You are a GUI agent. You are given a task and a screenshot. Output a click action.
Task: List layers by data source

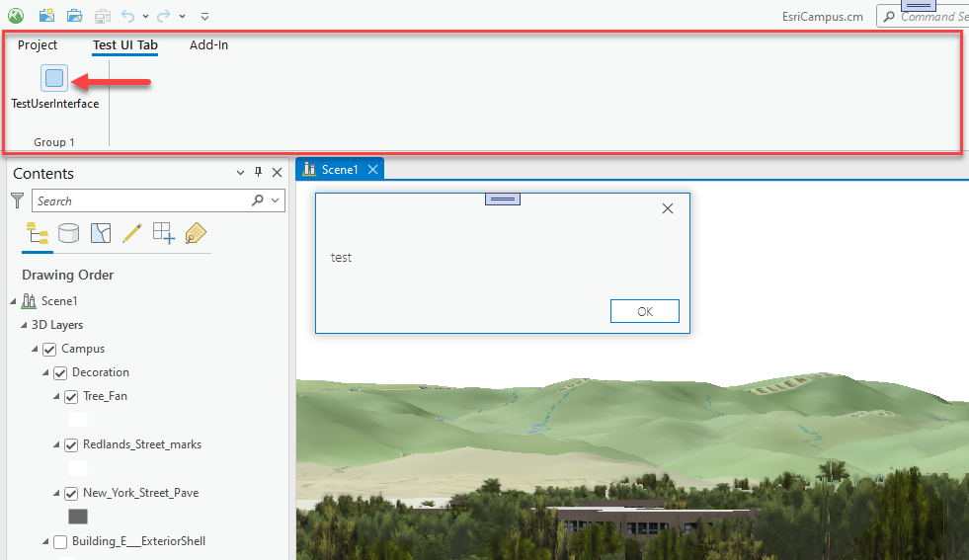click(x=68, y=234)
